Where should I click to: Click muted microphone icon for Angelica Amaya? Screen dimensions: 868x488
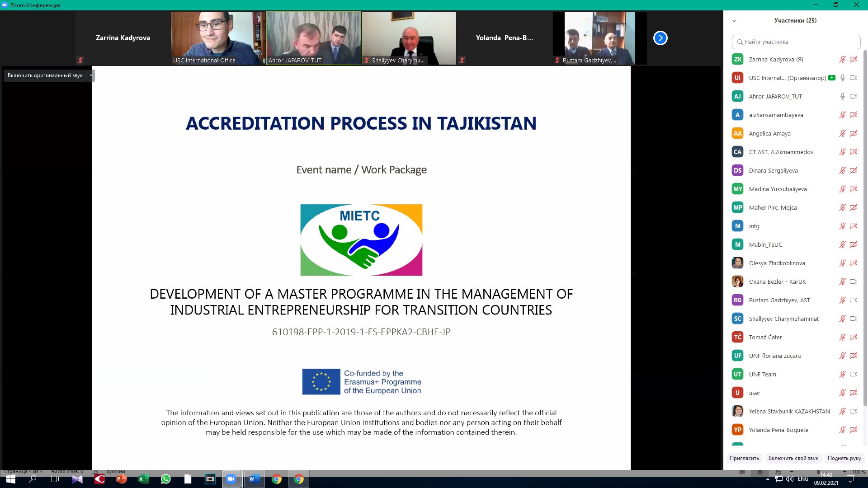point(842,133)
